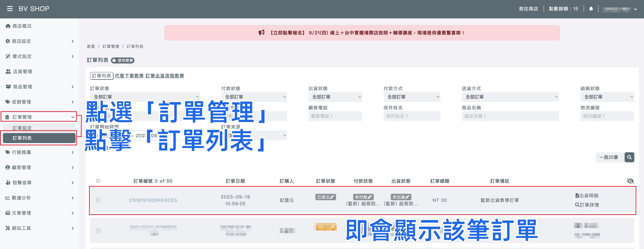Open order number 2309191059KK6CE5 link
Viewport: 644px width, 249px height.
153,200
